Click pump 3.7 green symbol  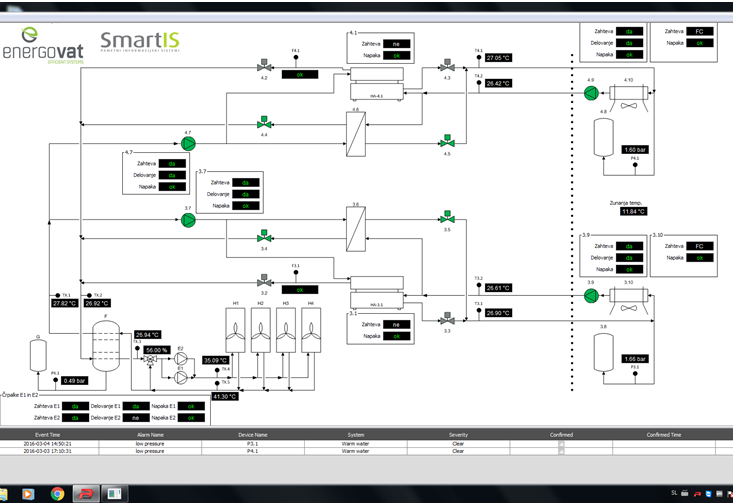(188, 220)
